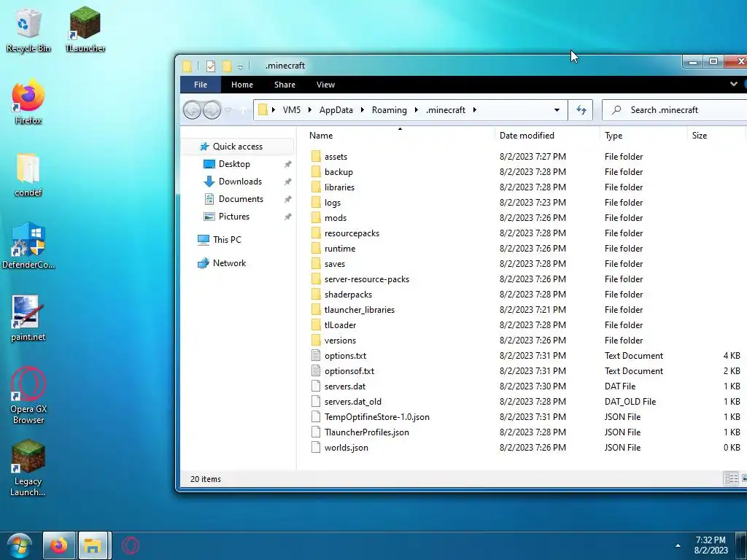The height and width of the screenshot is (560, 747).
Task: Open the View ribbon tab
Action: click(x=325, y=85)
